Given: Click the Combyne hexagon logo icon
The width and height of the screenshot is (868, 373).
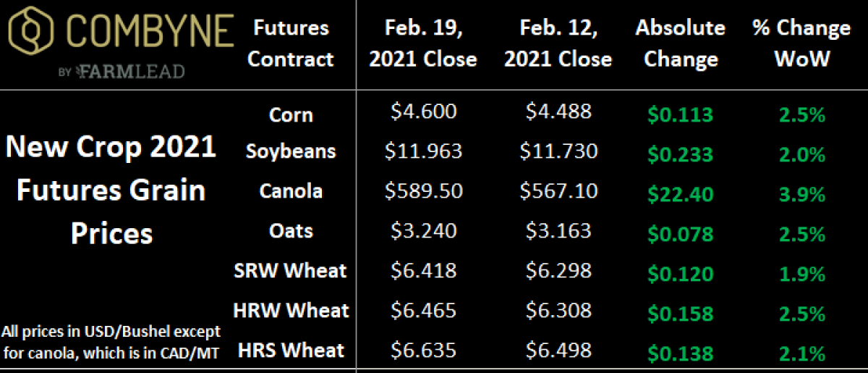Looking at the screenshot, I should tap(30, 32).
